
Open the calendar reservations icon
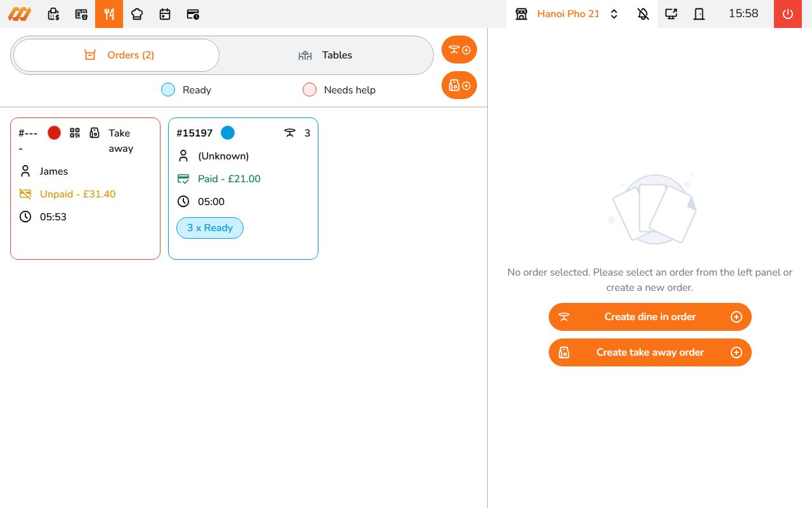pyautogui.click(x=165, y=14)
